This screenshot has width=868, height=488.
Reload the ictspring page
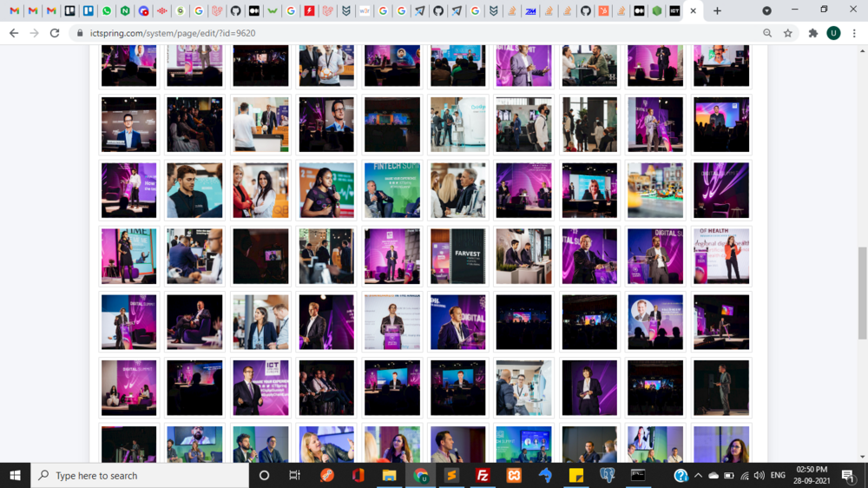click(x=54, y=33)
